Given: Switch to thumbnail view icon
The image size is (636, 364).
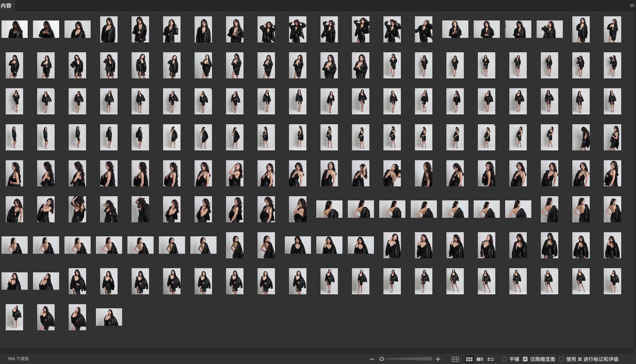Looking at the screenshot, I should 469,359.
